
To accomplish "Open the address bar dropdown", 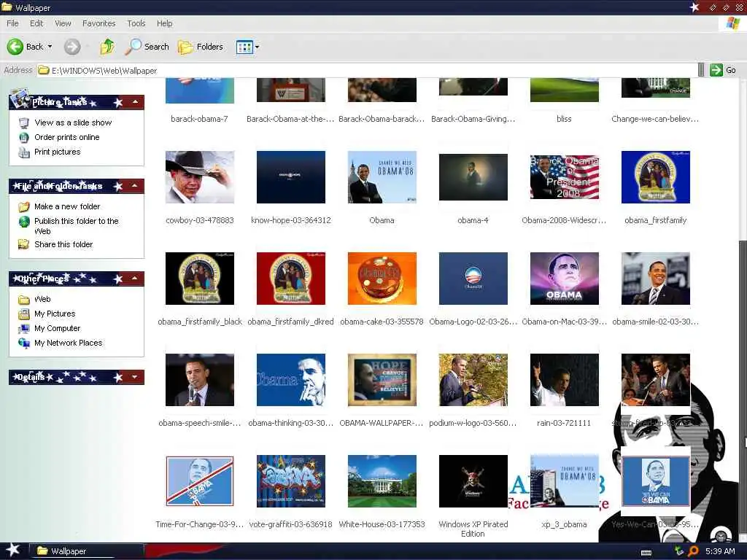I will coord(701,70).
